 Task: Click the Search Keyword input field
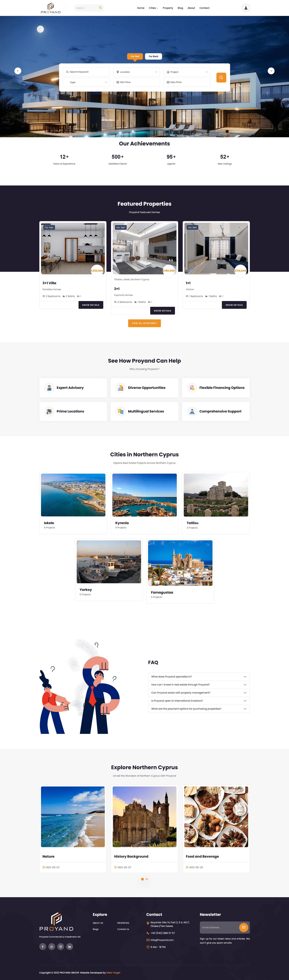pos(86,72)
